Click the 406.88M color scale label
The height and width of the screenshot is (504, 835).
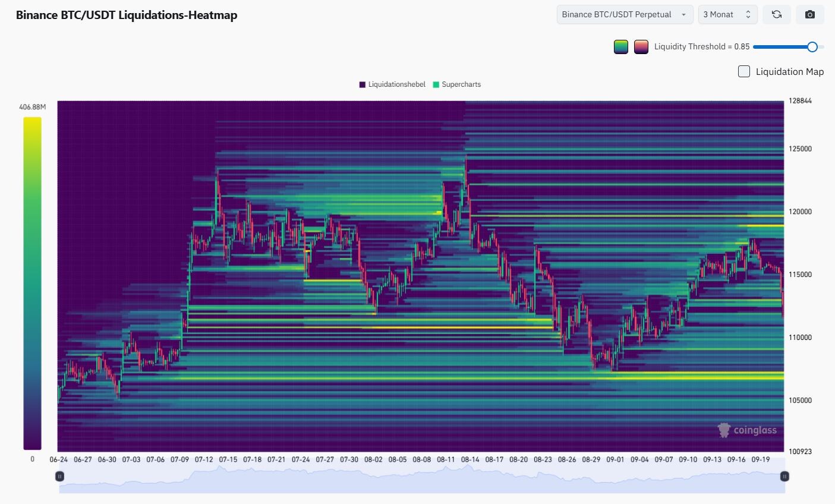(x=32, y=107)
